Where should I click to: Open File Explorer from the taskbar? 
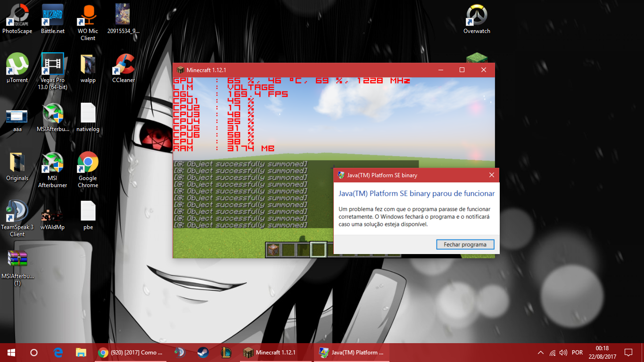pyautogui.click(x=81, y=353)
